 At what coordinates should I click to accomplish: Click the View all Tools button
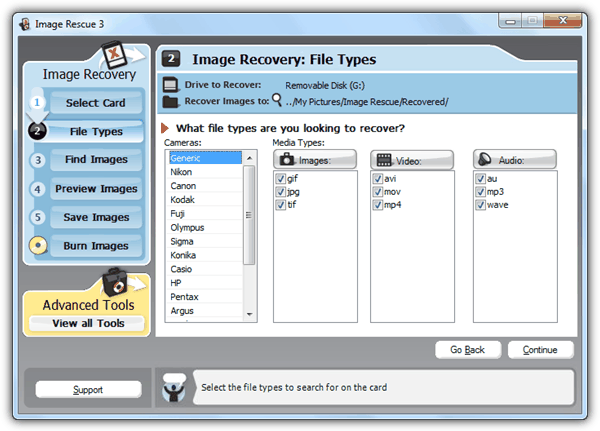coord(88,323)
